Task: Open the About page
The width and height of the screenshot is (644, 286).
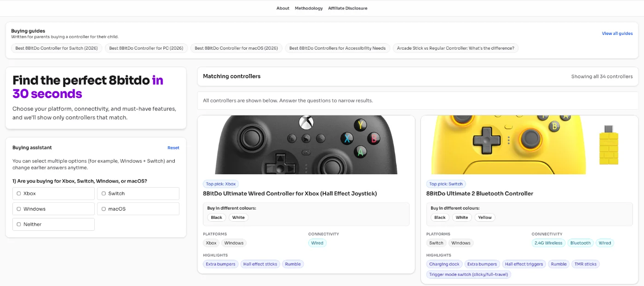Action: pos(283,8)
